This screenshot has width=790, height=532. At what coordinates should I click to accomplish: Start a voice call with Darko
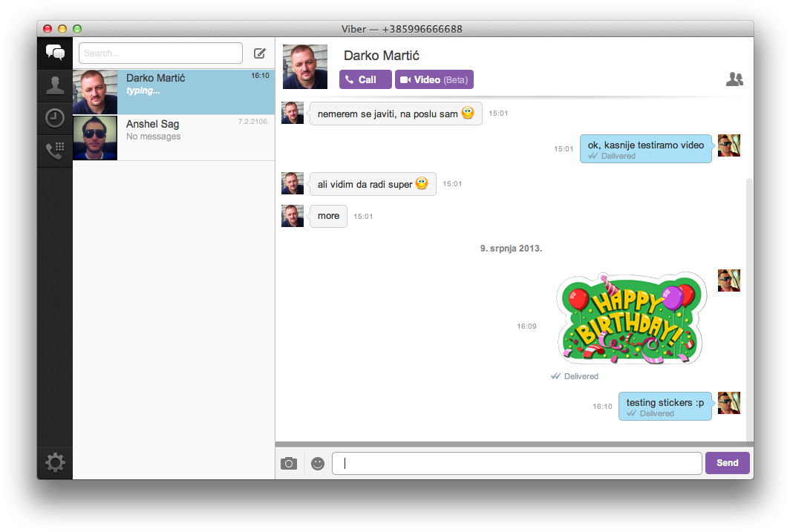(x=365, y=79)
